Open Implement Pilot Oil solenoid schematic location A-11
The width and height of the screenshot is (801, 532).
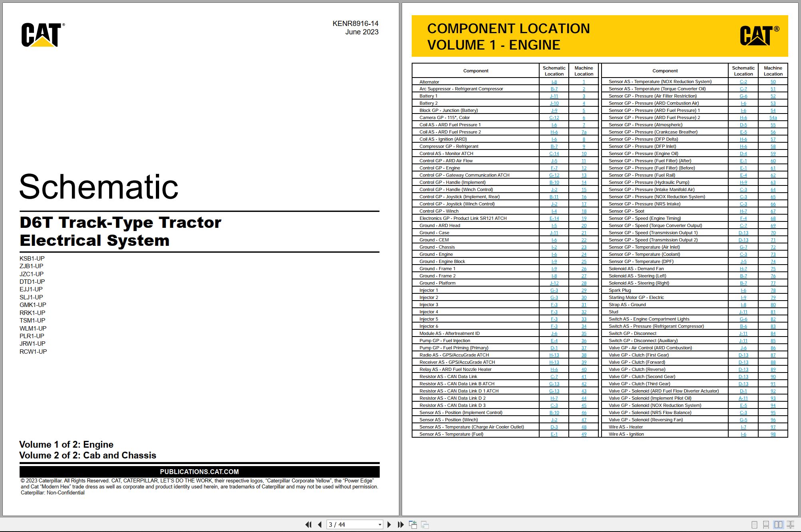(743, 399)
